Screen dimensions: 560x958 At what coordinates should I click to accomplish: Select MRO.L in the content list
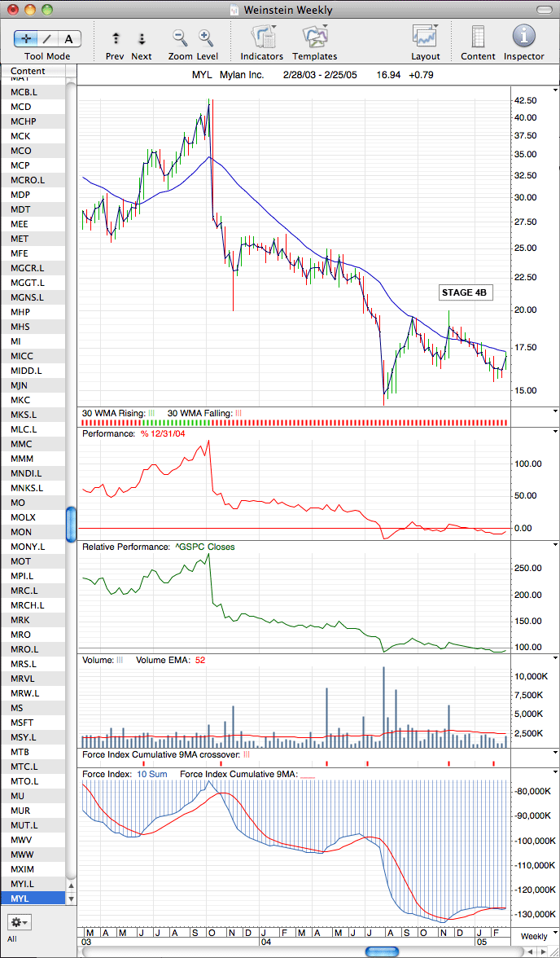click(33, 648)
